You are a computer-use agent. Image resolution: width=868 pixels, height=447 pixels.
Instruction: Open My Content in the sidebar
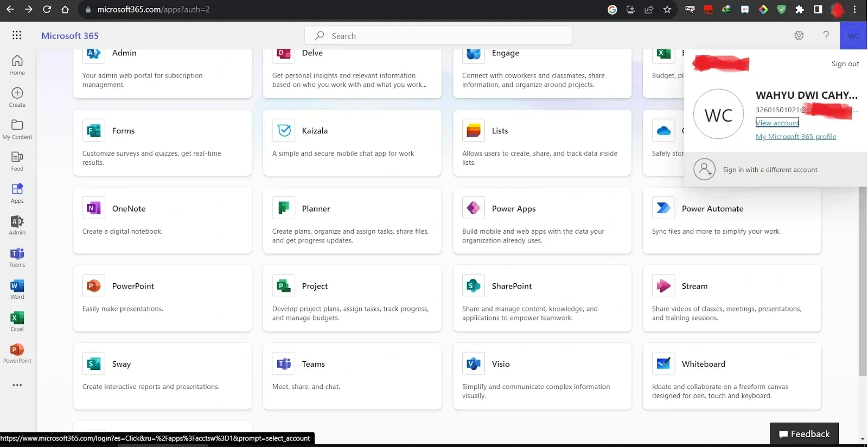(x=17, y=130)
